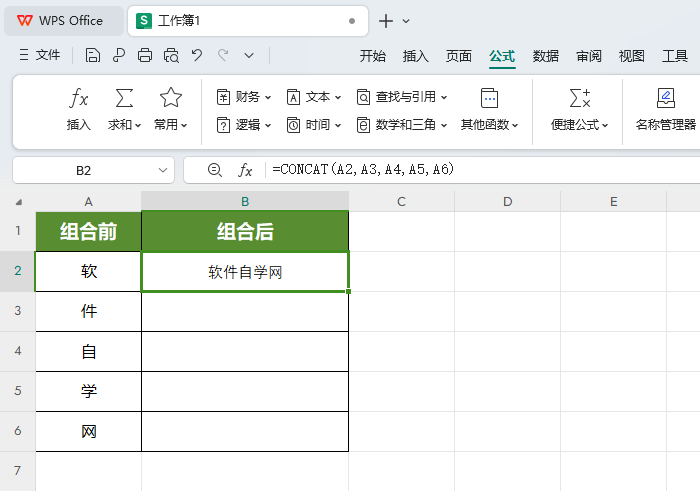Click the print icon
Screen dimensions: 700x491
[x=145, y=55]
